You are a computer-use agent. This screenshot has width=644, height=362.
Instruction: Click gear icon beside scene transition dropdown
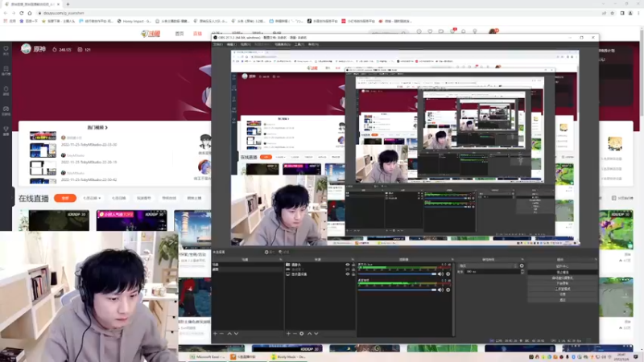click(522, 265)
